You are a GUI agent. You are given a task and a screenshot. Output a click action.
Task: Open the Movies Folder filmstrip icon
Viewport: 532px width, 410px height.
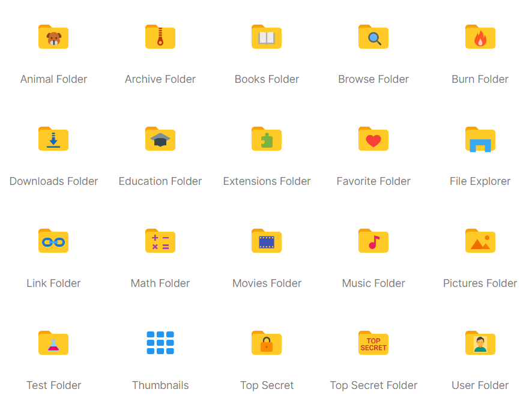(x=267, y=241)
